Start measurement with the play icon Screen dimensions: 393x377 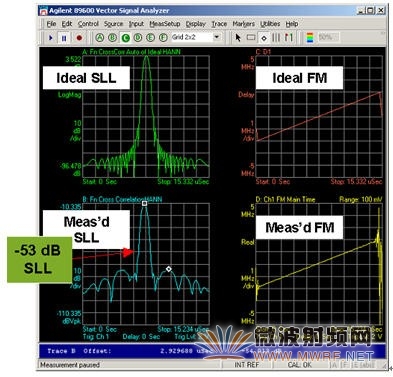pos(51,38)
